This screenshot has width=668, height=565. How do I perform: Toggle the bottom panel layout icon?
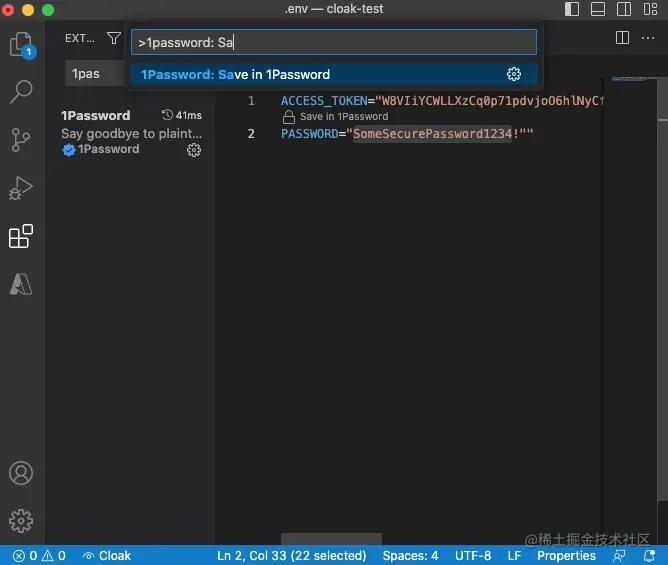598,9
